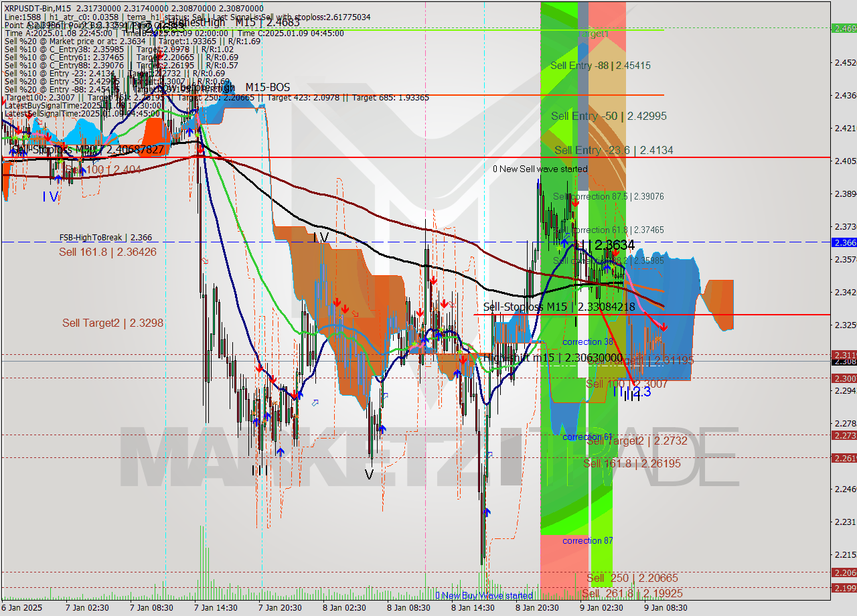This screenshot has height=616, width=857.
Task: Click the 'LatestBuySignalTime' info line
Action: (82, 106)
